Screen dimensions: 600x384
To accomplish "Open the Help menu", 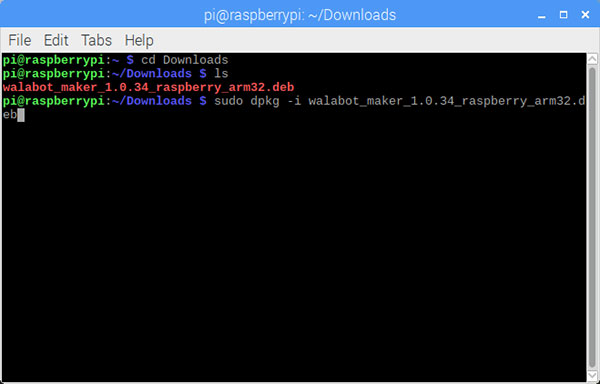I will 139,41.
